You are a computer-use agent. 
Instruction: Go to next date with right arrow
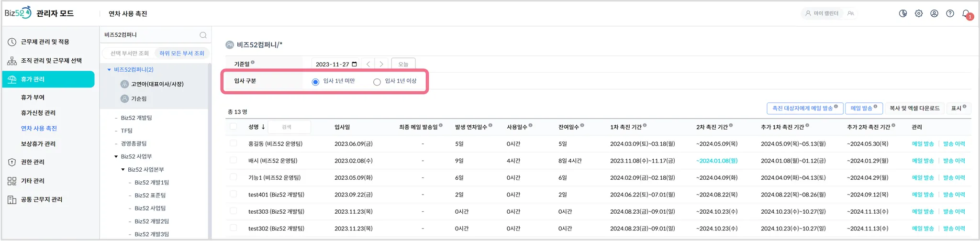[381, 64]
